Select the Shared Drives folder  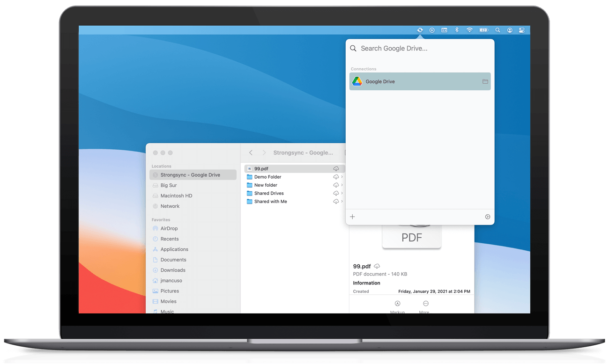click(x=295, y=193)
